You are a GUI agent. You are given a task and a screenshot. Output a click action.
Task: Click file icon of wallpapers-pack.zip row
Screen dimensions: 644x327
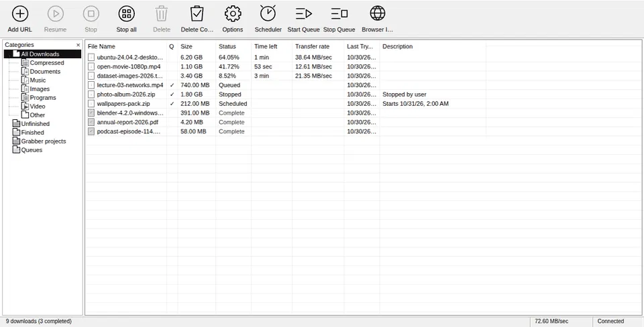91,104
